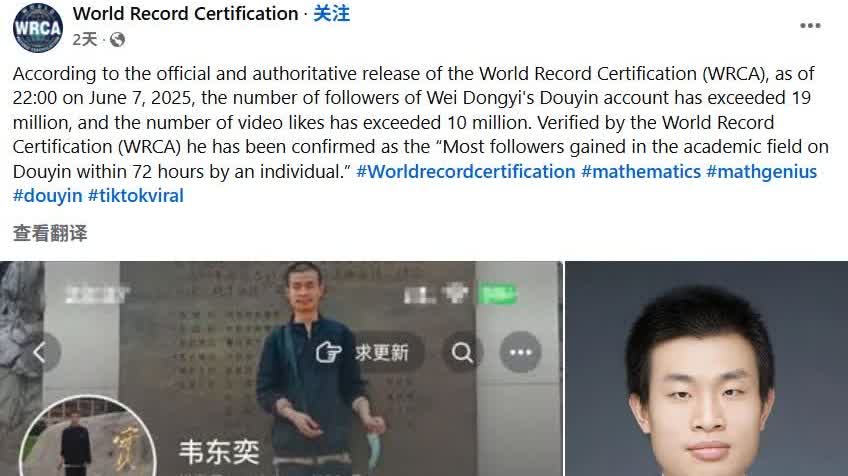Open the WRCA page profile picture

(37, 27)
